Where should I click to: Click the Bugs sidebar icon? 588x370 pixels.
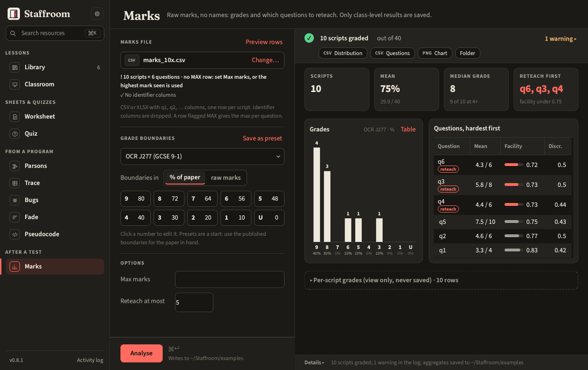tap(15, 200)
